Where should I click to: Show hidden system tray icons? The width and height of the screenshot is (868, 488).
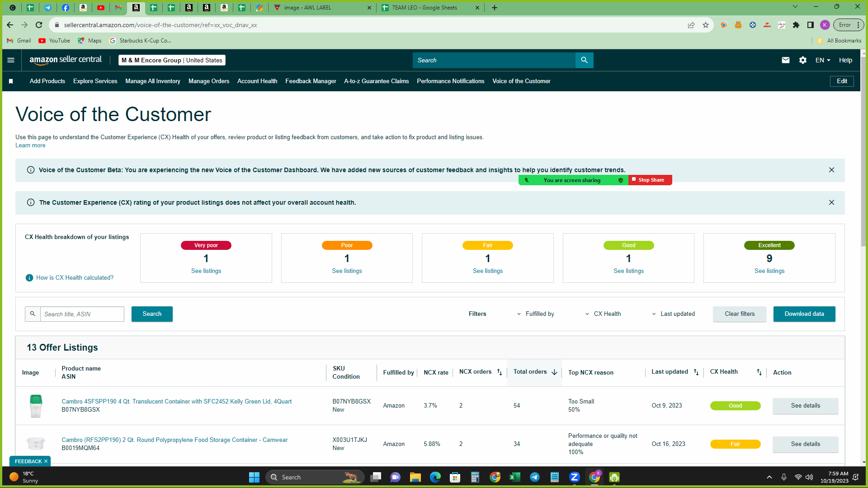(x=769, y=477)
